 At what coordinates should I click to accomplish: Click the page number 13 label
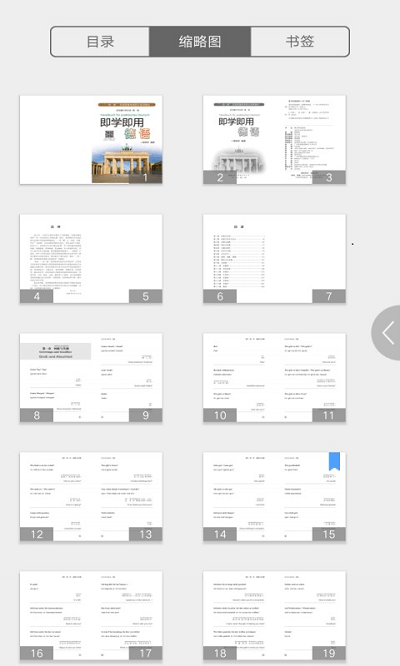coord(146,534)
